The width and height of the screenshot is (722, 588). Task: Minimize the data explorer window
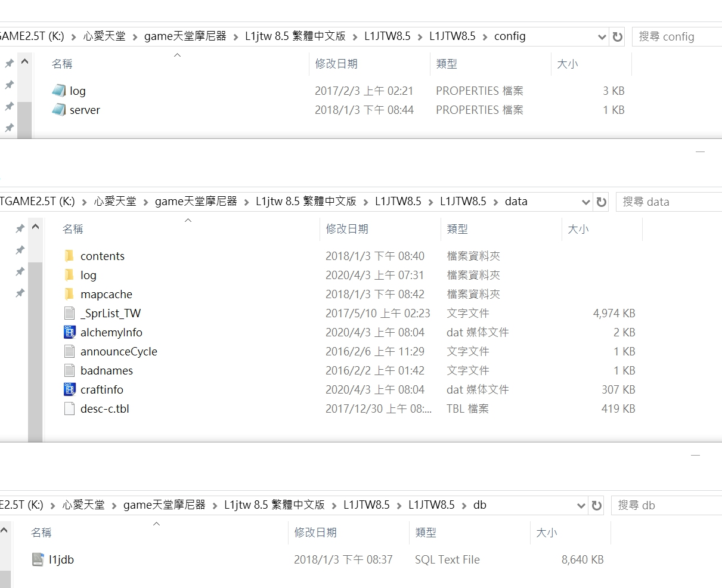coord(700,151)
